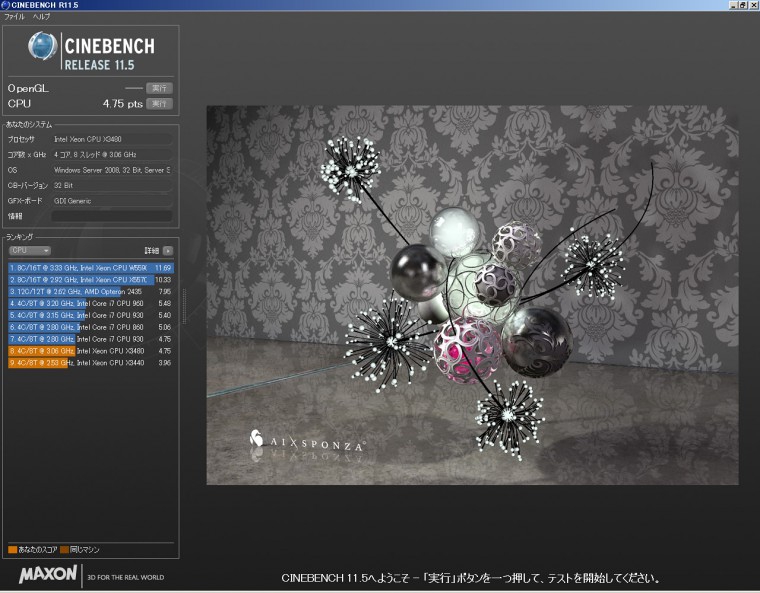This screenshot has height=593, width=760.
Task: Click the Cinebench globe logo icon
Action: click(x=43, y=46)
